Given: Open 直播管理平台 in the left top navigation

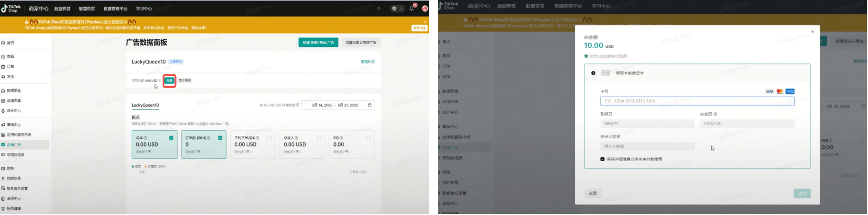Looking at the screenshot, I should tap(115, 9).
